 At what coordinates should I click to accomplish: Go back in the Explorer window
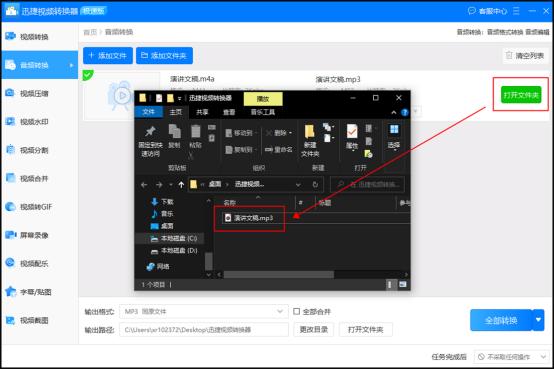(x=144, y=184)
